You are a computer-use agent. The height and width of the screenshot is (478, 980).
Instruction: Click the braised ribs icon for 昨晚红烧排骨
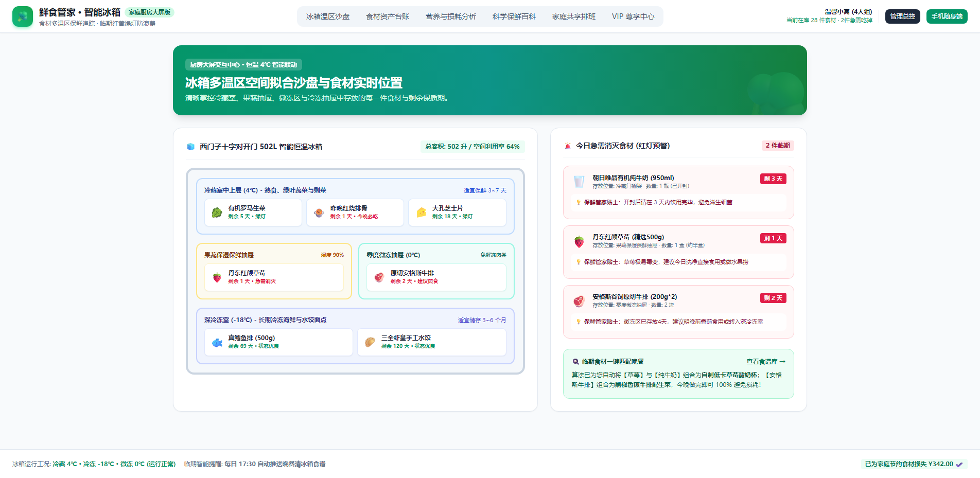click(319, 213)
